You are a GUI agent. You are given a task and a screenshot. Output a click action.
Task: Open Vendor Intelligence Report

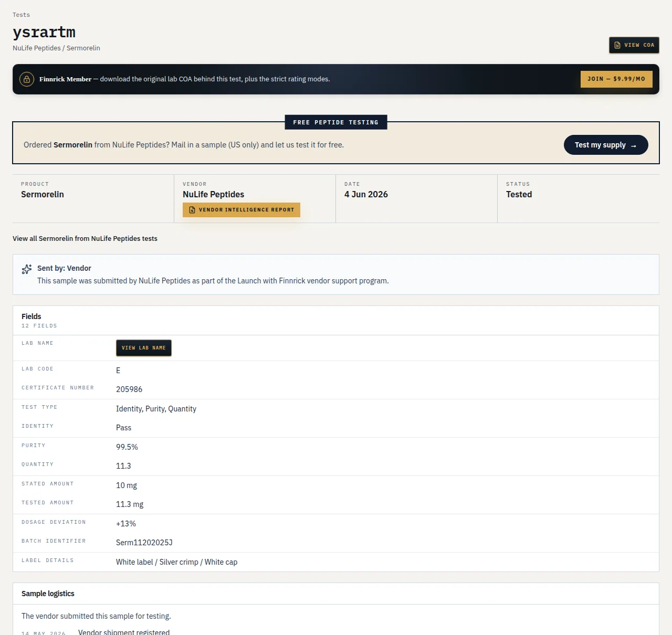[x=241, y=210]
